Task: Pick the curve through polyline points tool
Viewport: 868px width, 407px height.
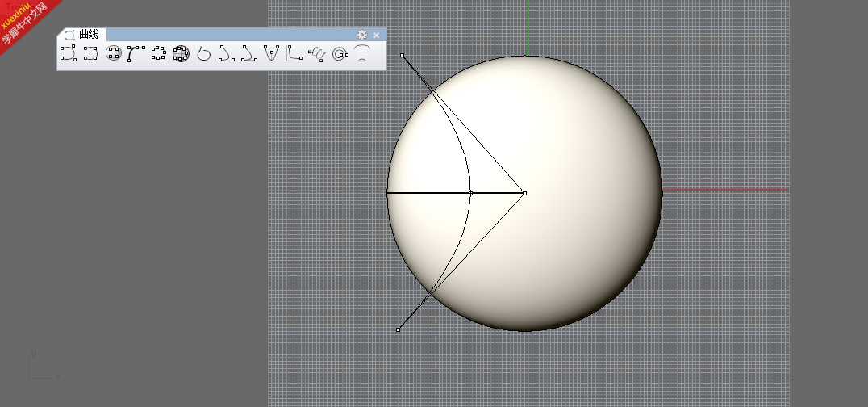Action: 158,54
